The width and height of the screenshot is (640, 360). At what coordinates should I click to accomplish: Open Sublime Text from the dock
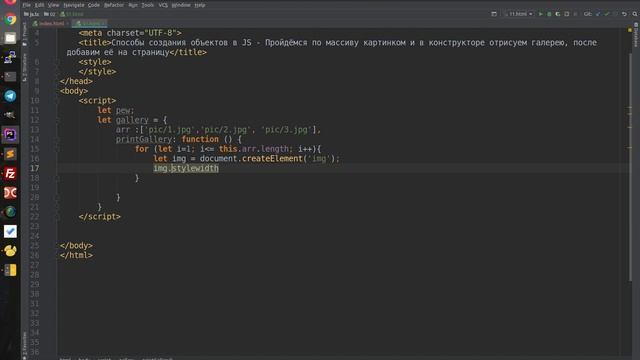point(10,154)
